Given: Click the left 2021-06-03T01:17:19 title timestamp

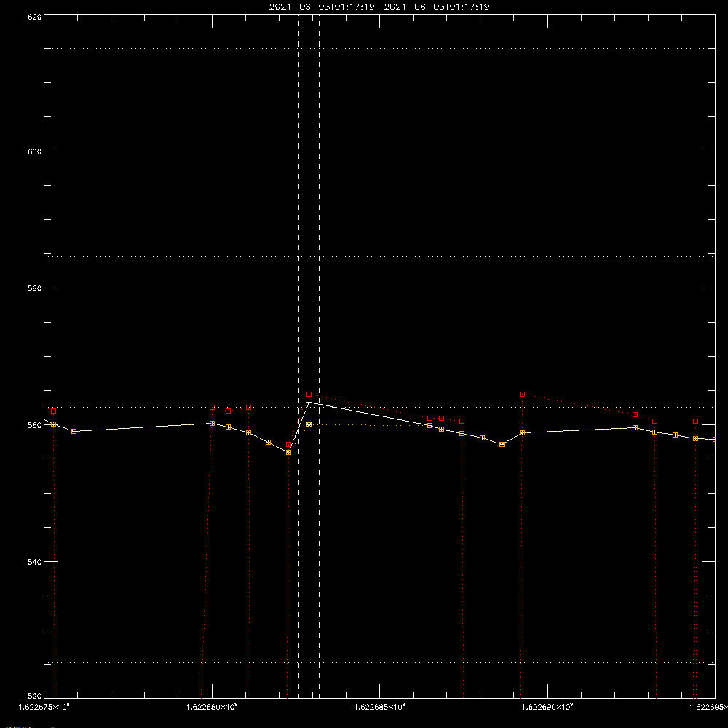Looking at the screenshot, I should [322, 7].
